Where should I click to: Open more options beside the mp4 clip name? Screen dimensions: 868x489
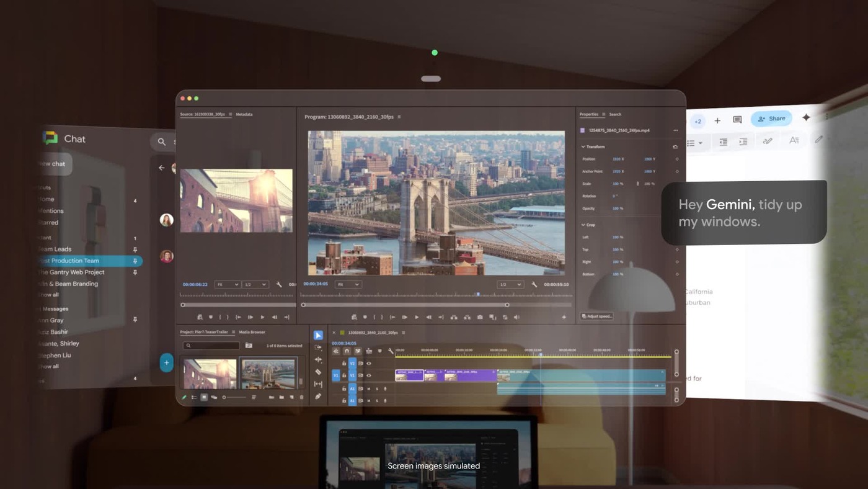(675, 130)
